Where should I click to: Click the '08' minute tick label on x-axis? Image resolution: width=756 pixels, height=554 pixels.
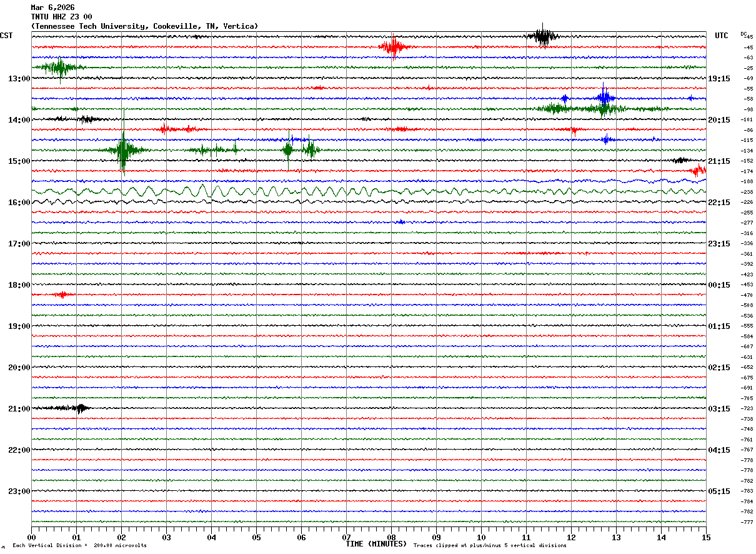tap(392, 538)
